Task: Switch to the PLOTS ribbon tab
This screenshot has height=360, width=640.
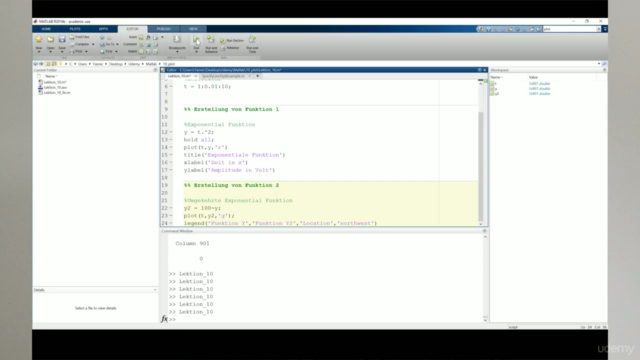Action: (75, 29)
